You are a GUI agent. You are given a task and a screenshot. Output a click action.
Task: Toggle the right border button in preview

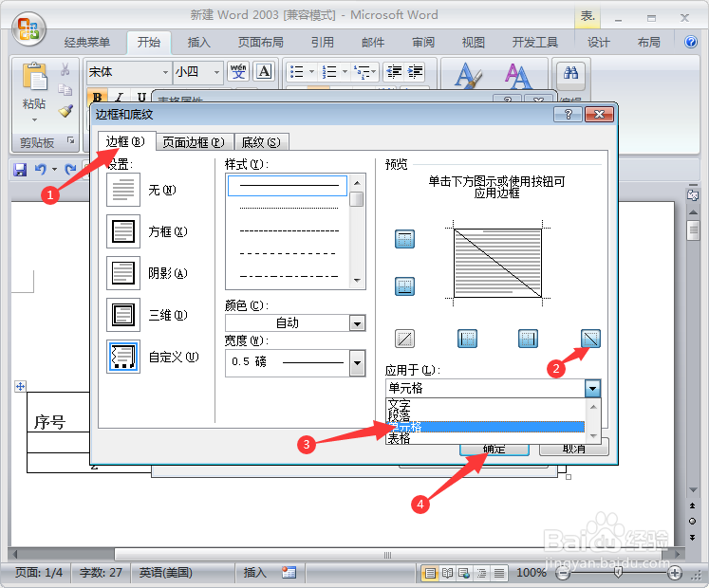528,338
